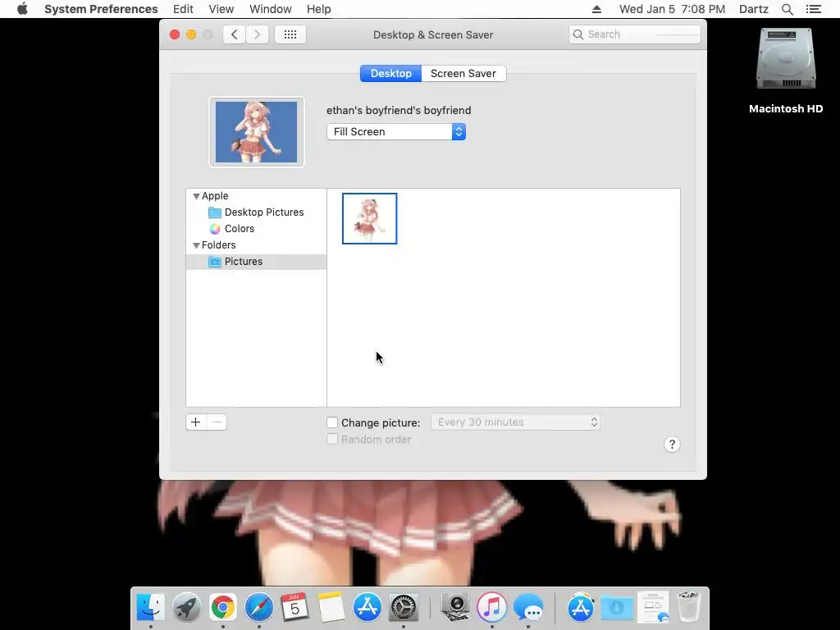Select Desktop Pictures in the sidebar
The width and height of the screenshot is (840, 630).
pyautogui.click(x=256, y=212)
